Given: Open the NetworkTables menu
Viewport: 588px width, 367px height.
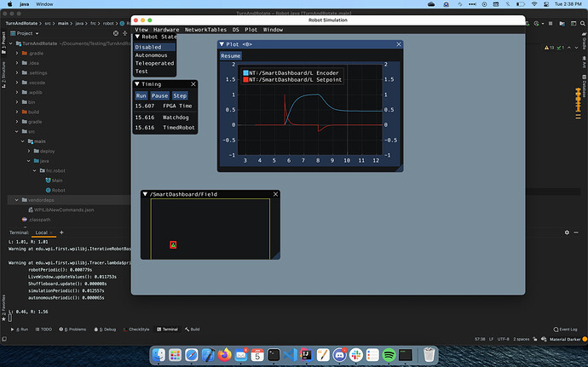Looking at the screenshot, I should pos(205,30).
